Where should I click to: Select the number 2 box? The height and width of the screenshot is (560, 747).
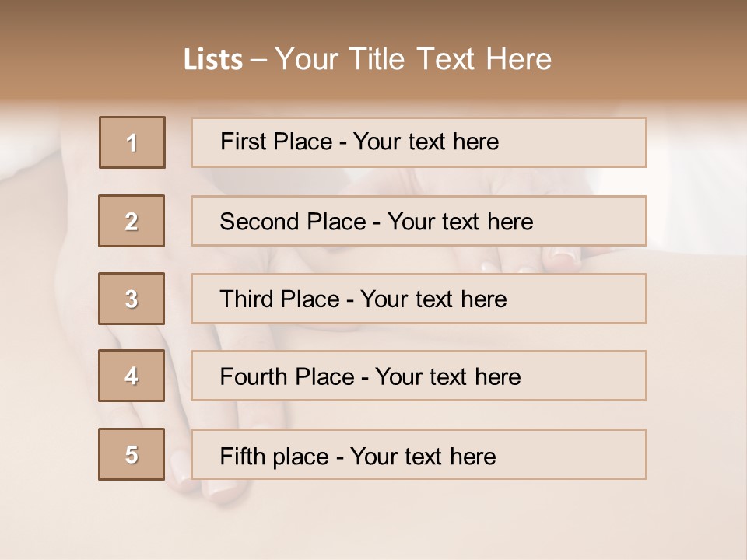coord(132,221)
